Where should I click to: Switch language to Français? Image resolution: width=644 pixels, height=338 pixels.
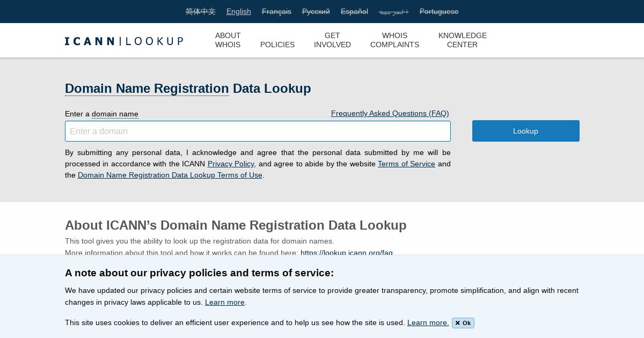pyautogui.click(x=276, y=11)
